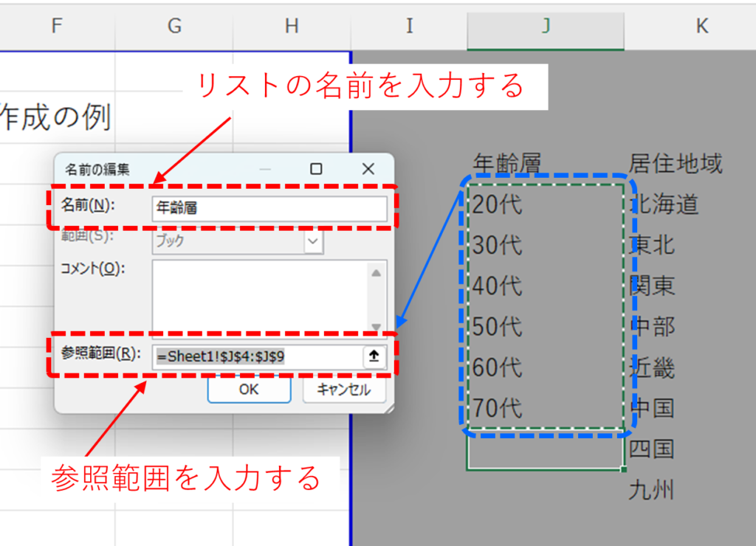Select column J header

(x=546, y=26)
